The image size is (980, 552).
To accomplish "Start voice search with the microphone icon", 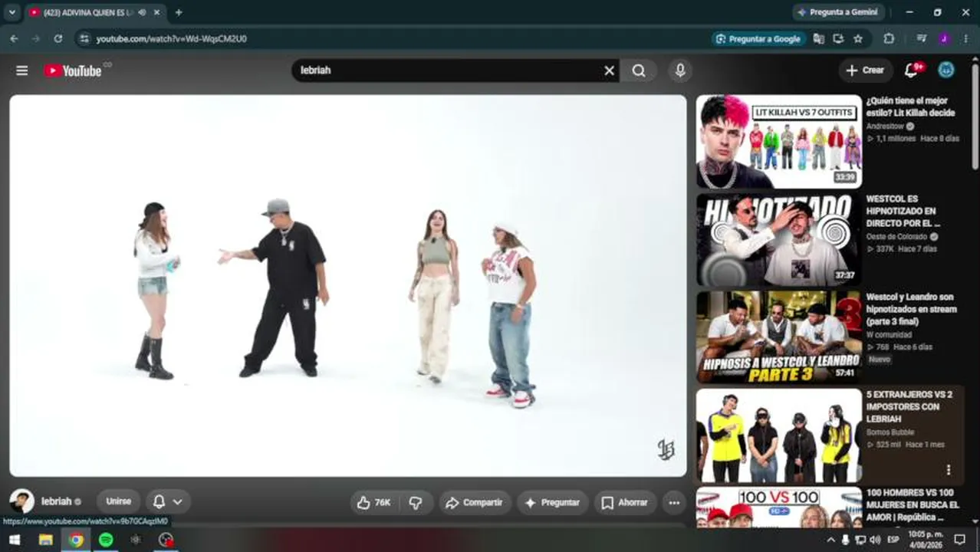I will pos(680,71).
